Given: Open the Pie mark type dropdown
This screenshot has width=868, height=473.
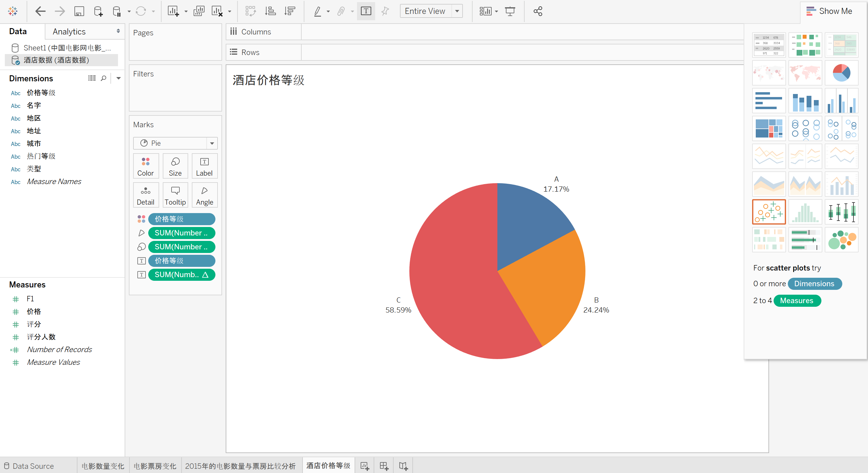Looking at the screenshot, I should click(x=212, y=144).
